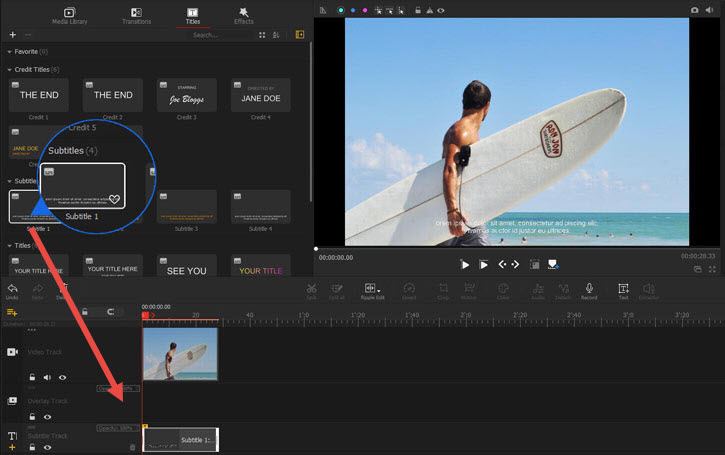Hide the Subtitle Track with its eye icon
Screen dimensions: 725x455
pyautogui.click(x=47, y=448)
